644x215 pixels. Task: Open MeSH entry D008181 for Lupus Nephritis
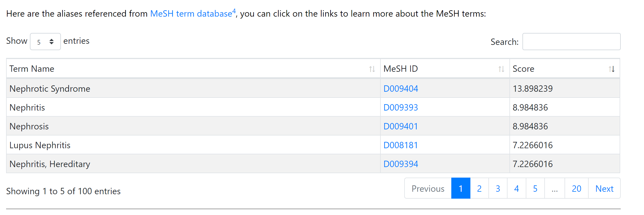[x=401, y=145]
